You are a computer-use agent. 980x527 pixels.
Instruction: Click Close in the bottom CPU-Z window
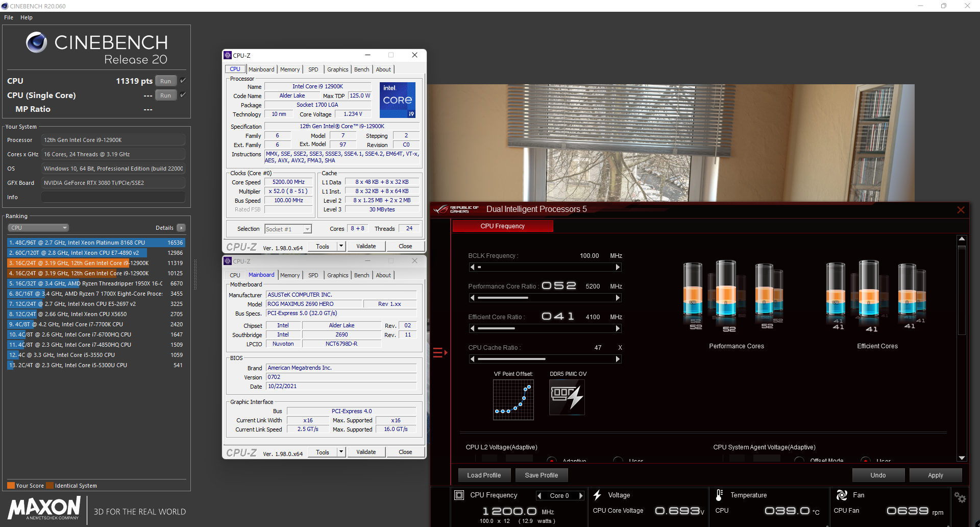click(405, 452)
